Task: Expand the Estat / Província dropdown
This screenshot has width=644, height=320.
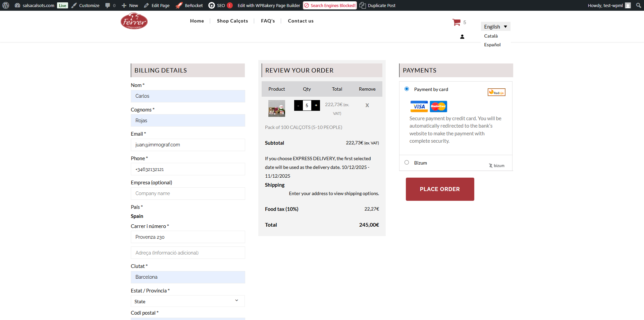Action: [x=187, y=301]
